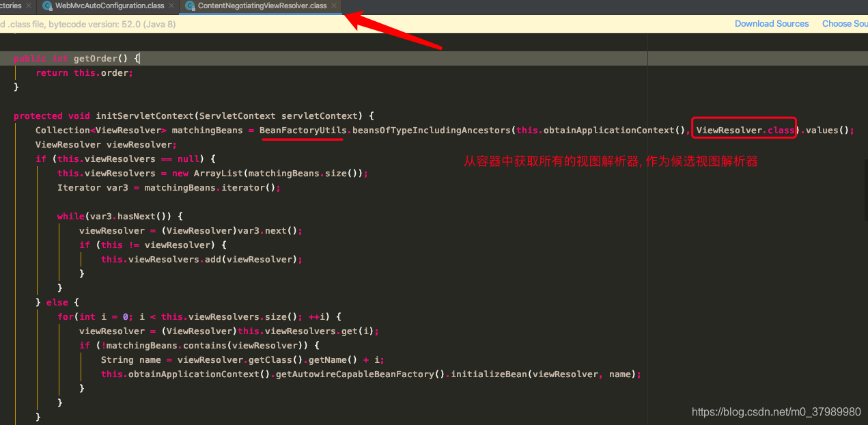
Task: Click the '(ViewResolver)var3.next();' assignment line
Action: pos(191,231)
